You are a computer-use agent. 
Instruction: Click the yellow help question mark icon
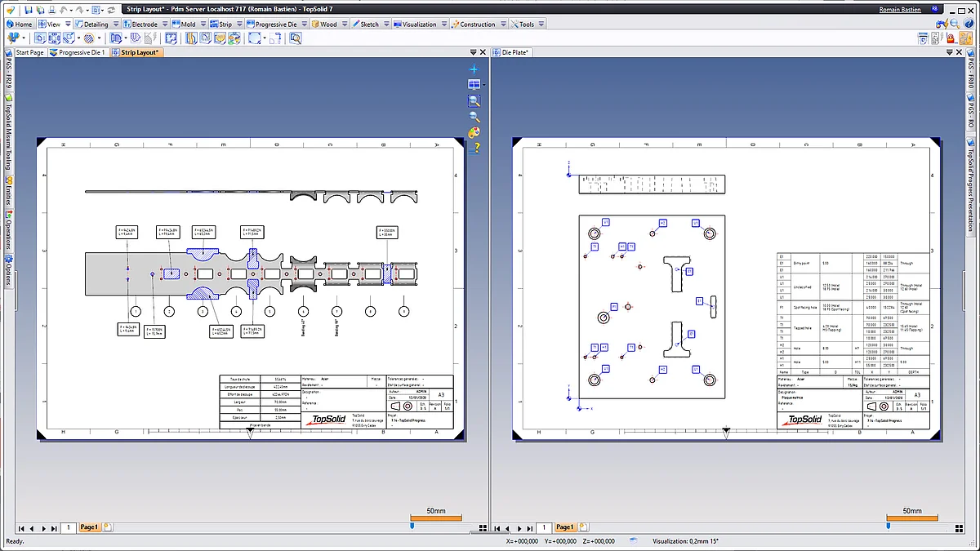(476, 148)
